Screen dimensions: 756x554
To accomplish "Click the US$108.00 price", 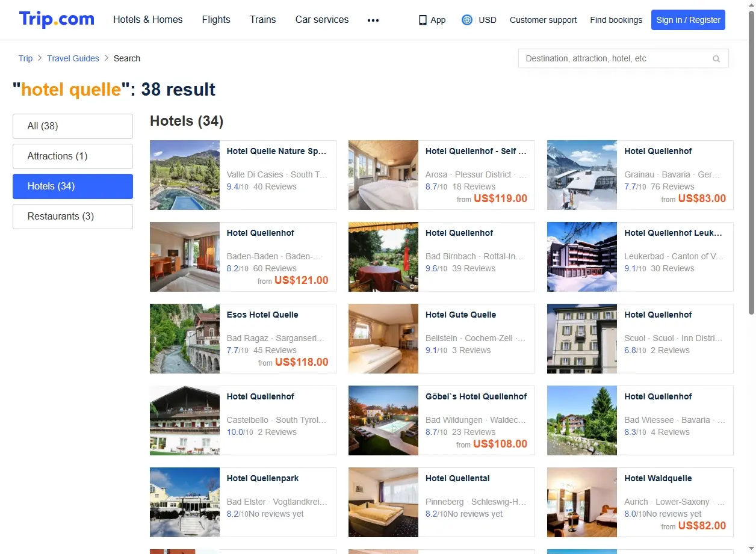I will click(x=500, y=445).
